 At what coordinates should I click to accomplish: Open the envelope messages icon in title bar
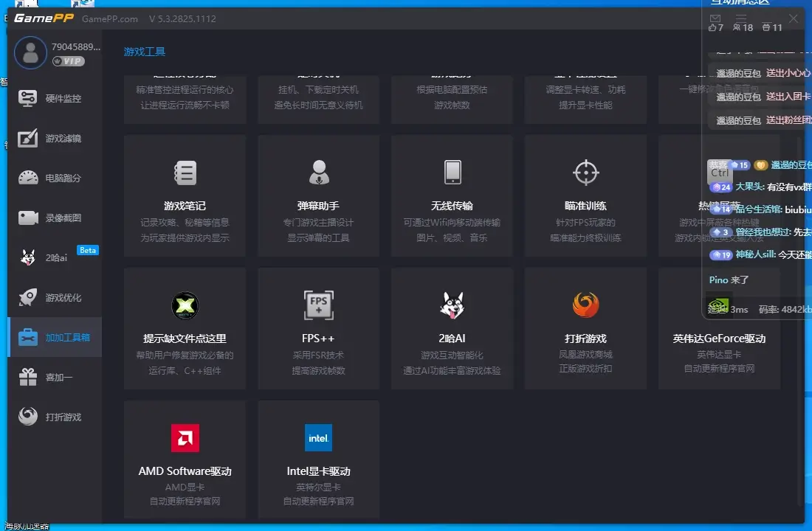click(715, 18)
